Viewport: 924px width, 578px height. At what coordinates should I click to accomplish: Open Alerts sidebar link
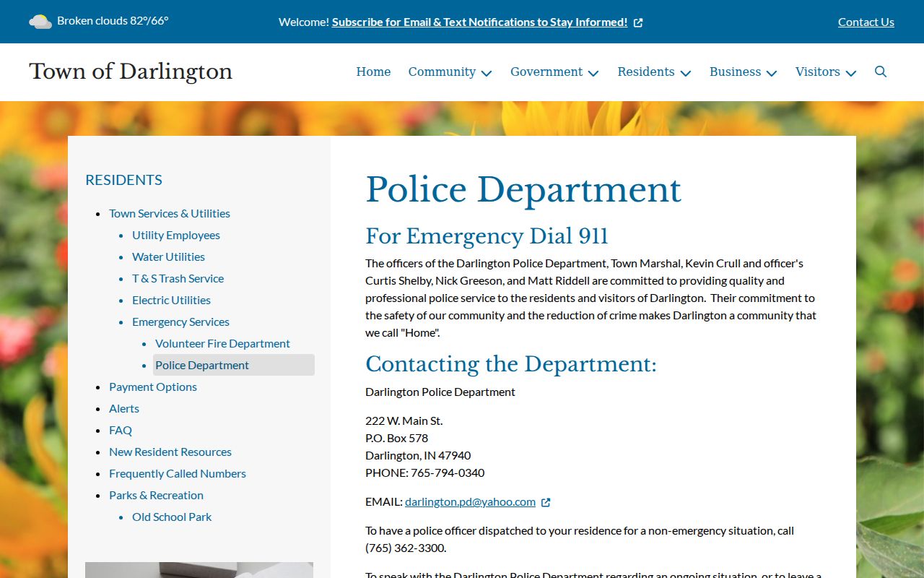(124, 408)
